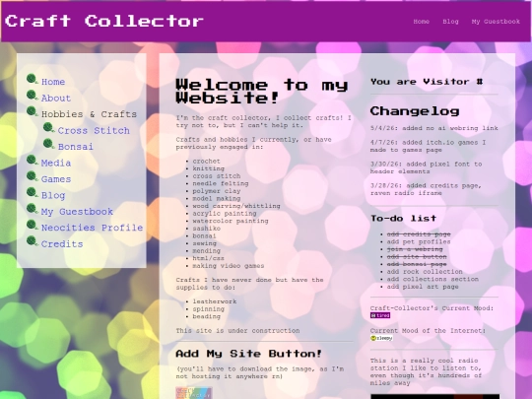This screenshot has width=532, height=399.
Task: Click the changelog entry dated 3/28/26
Action: click(426, 189)
